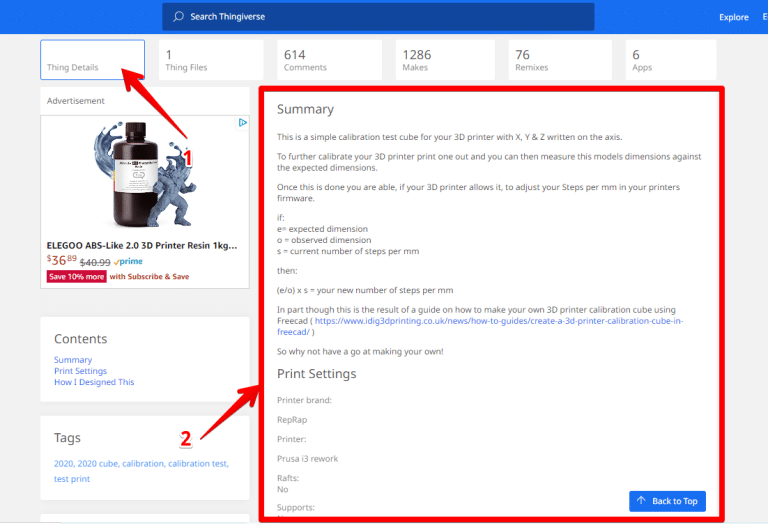Click the 2020 cube tag

click(98, 464)
